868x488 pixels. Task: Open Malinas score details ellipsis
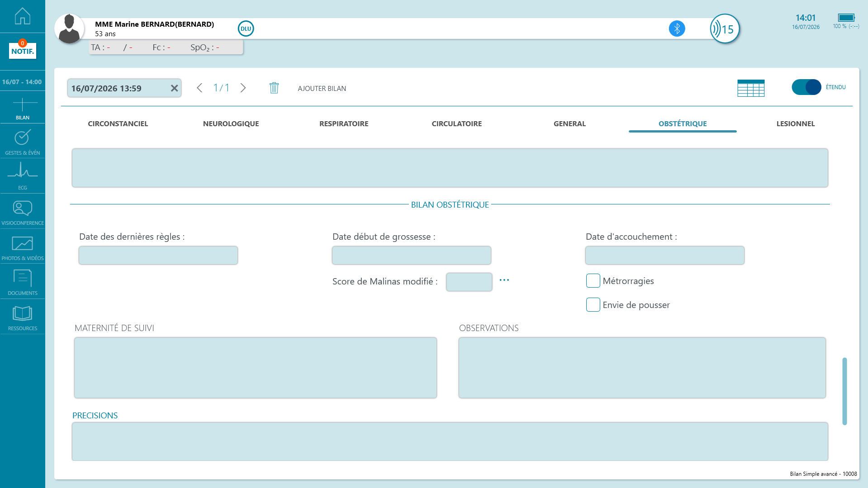click(x=504, y=280)
